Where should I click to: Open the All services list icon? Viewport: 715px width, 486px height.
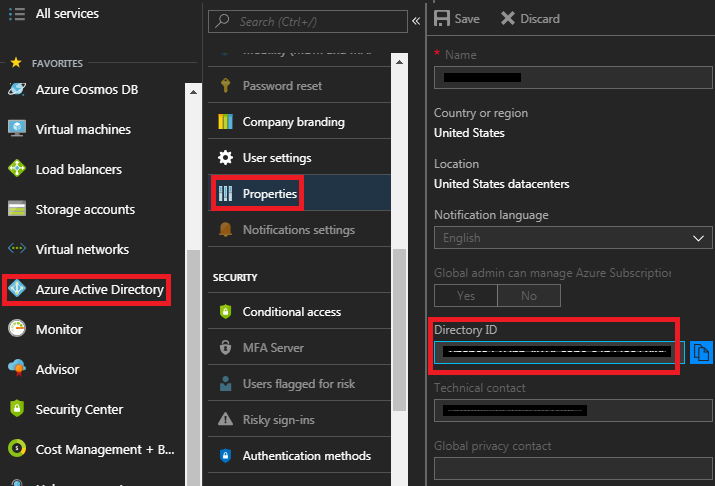coord(17,14)
